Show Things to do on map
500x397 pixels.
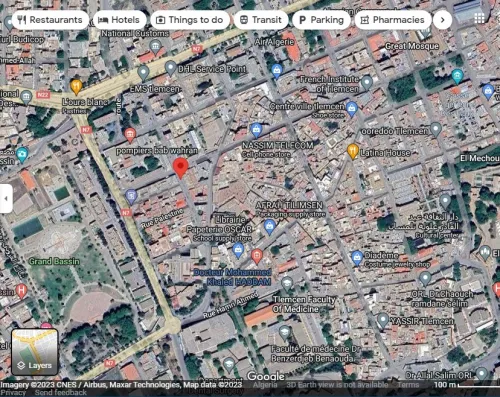(x=190, y=20)
